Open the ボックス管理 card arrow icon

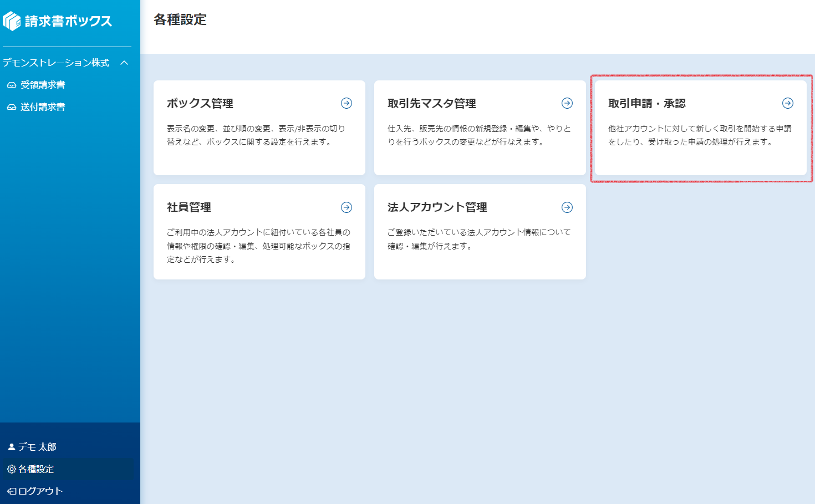[x=347, y=103]
